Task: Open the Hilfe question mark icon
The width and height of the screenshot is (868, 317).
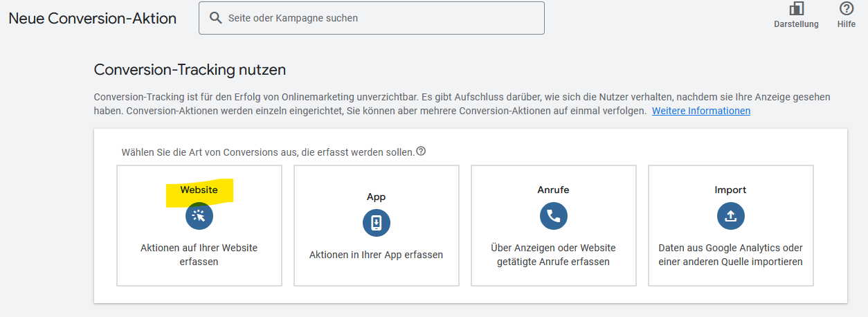Action: coord(847,9)
